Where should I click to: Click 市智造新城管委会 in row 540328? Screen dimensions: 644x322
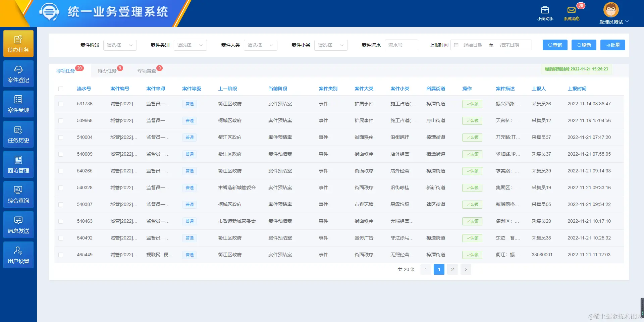click(237, 188)
